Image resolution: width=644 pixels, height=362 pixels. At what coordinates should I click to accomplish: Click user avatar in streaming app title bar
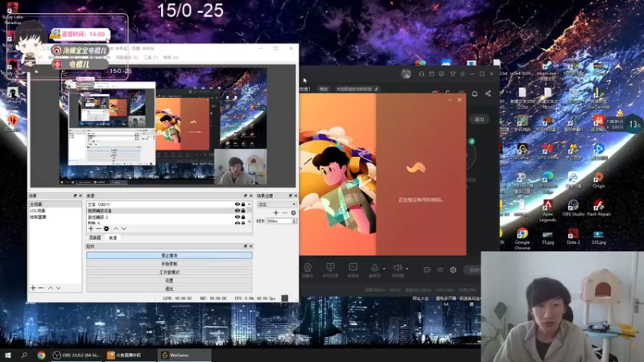click(407, 74)
